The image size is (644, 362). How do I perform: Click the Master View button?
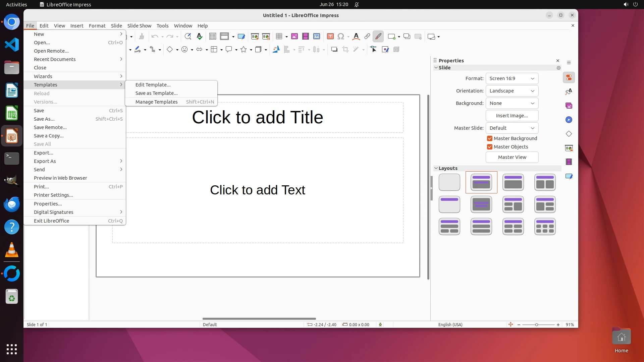tap(512, 157)
